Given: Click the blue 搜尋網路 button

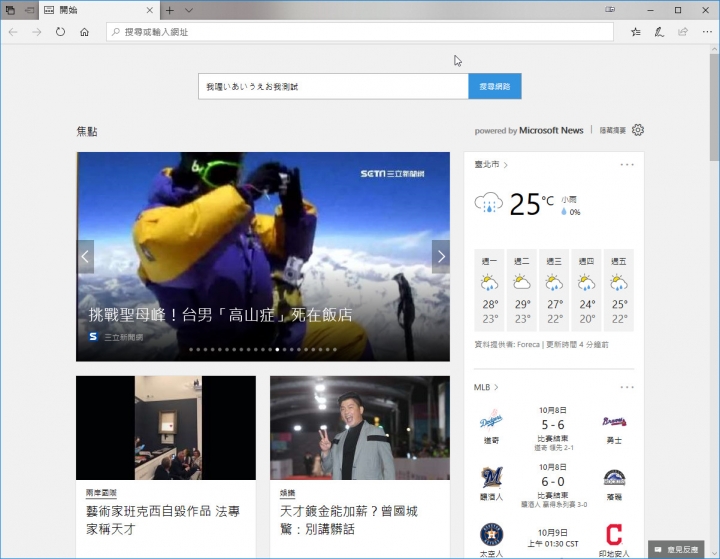Looking at the screenshot, I should point(495,86).
